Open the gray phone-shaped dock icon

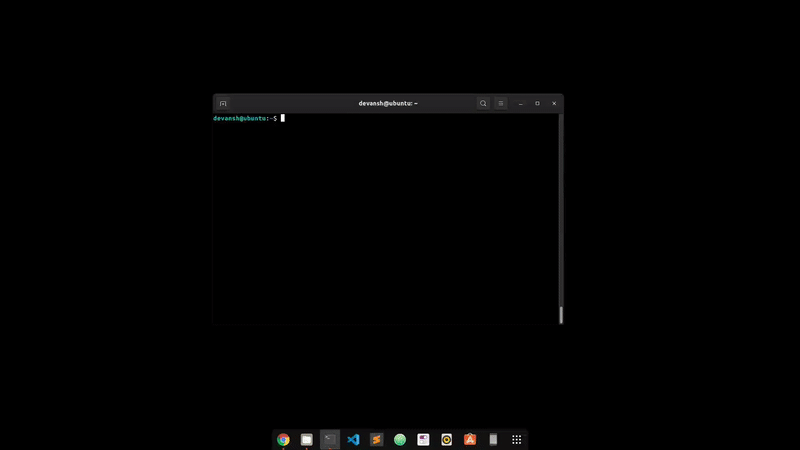click(493, 439)
